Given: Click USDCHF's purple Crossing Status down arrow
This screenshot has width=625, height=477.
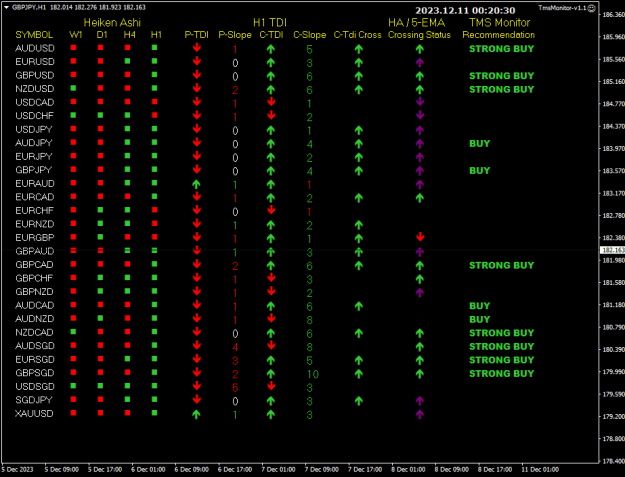Looking at the screenshot, I should point(420,116).
